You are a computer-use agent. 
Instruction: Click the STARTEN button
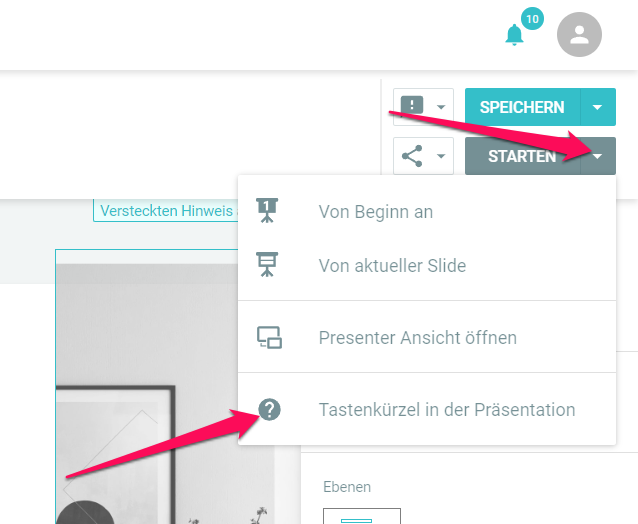[x=522, y=156]
